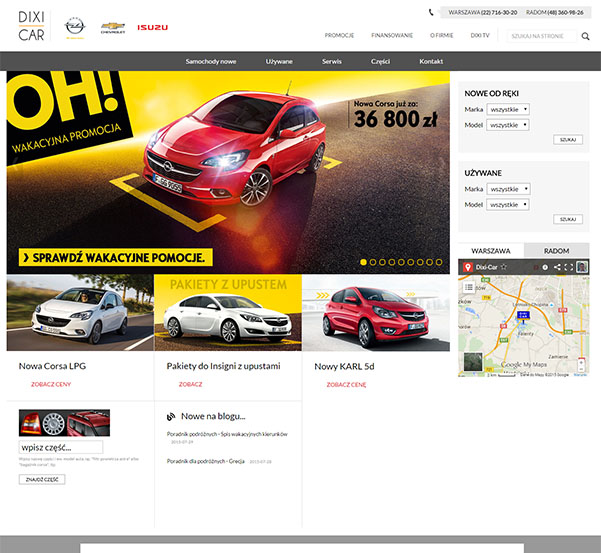
Task: Click Szukaj in Nowe od ręki
Action: [568, 139]
